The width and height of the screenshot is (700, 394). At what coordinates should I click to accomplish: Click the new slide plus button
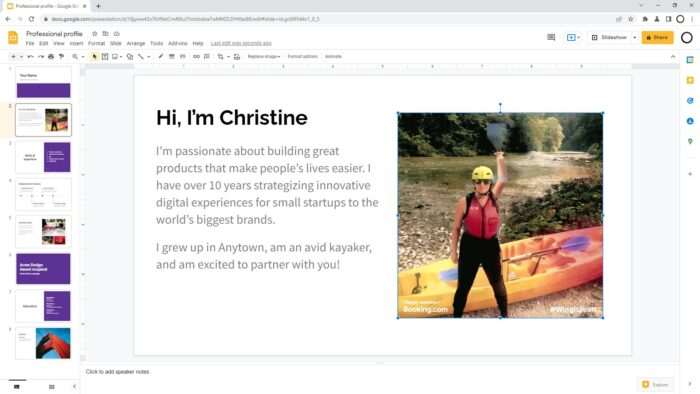click(13, 57)
